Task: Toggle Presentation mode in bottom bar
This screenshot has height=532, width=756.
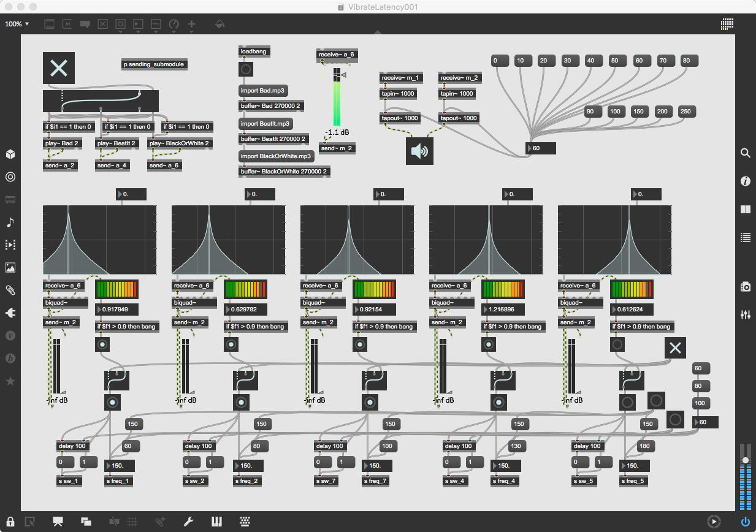Action: [58, 522]
